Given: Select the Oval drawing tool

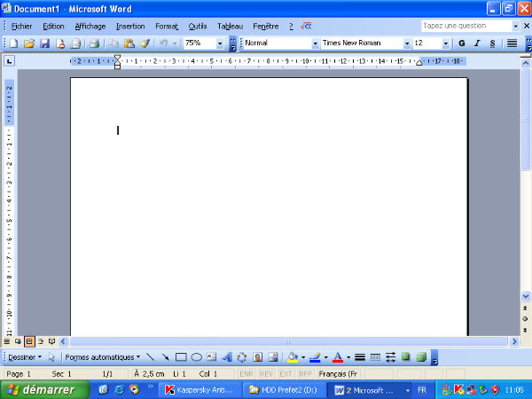Looking at the screenshot, I should pyautogui.click(x=196, y=357).
